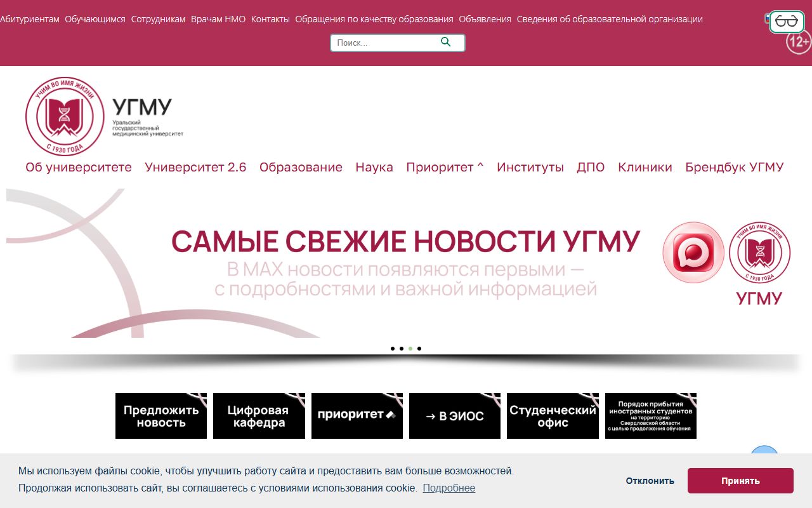Select the second carousel dot

pyautogui.click(x=402, y=349)
